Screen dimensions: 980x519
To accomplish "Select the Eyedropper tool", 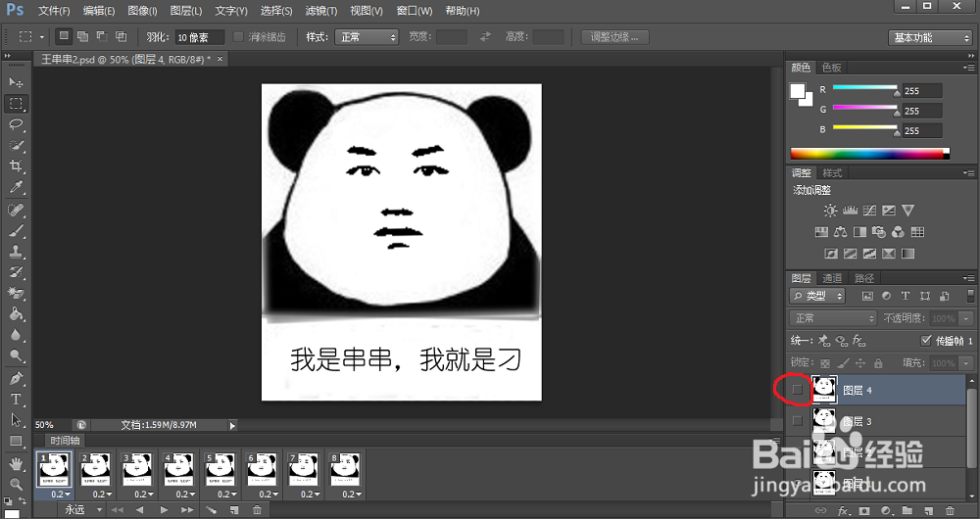I will [16, 187].
